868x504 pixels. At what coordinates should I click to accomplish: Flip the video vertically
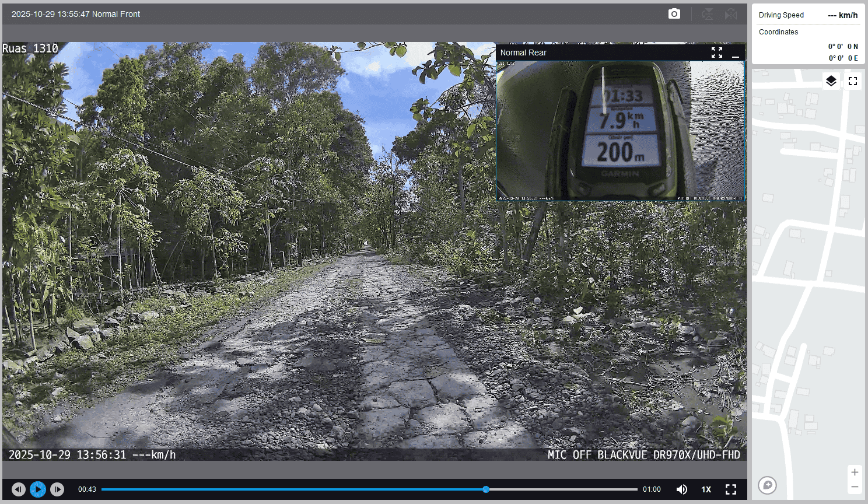coord(707,14)
